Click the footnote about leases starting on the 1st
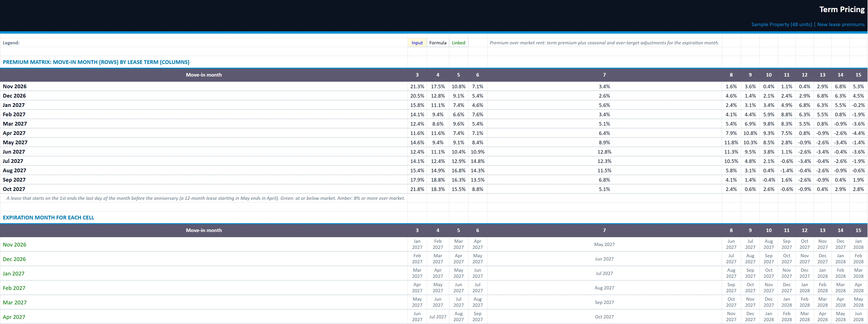The width and height of the screenshot is (868, 324). pyautogui.click(x=206, y=198)
